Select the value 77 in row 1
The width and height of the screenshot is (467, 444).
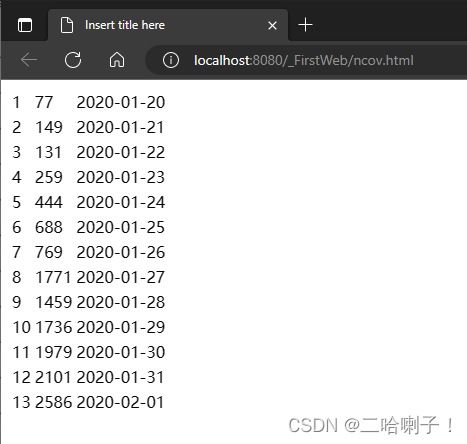coord(44,102)
